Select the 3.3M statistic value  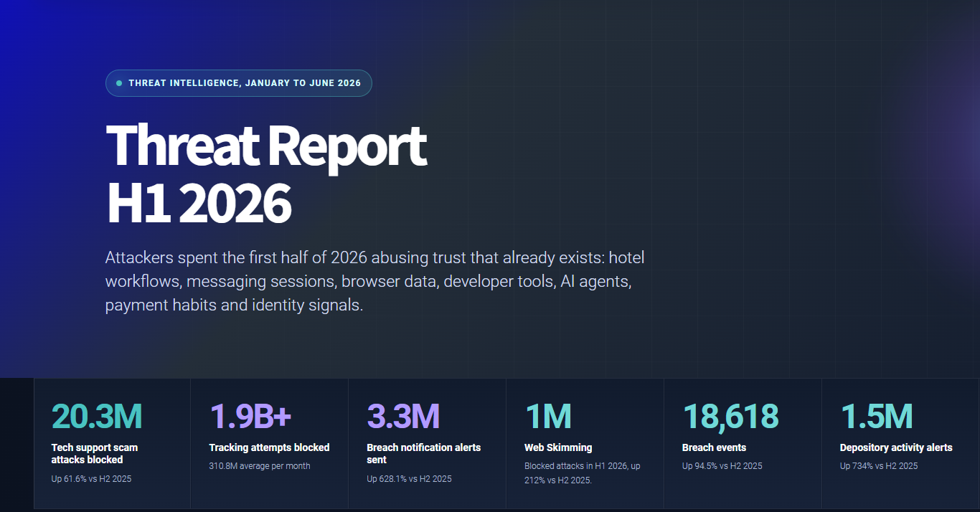(402, 417)
